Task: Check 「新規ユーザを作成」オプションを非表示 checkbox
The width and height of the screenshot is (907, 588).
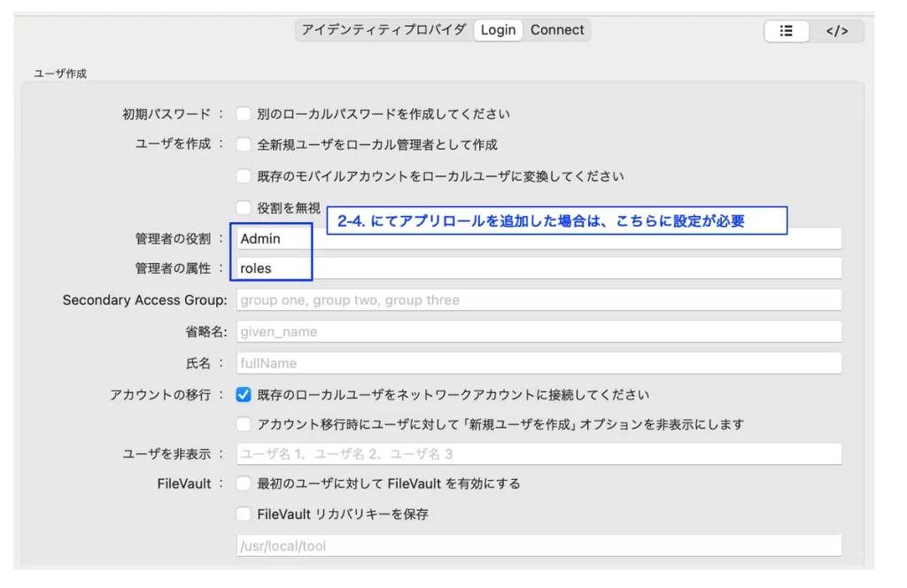Action: pyautogui.click(x=244, y=425)
